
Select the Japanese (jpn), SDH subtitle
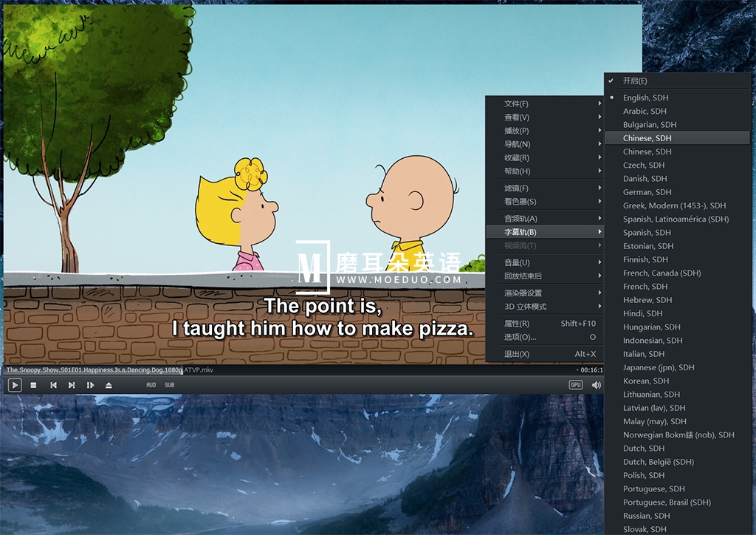pos(658,367)
